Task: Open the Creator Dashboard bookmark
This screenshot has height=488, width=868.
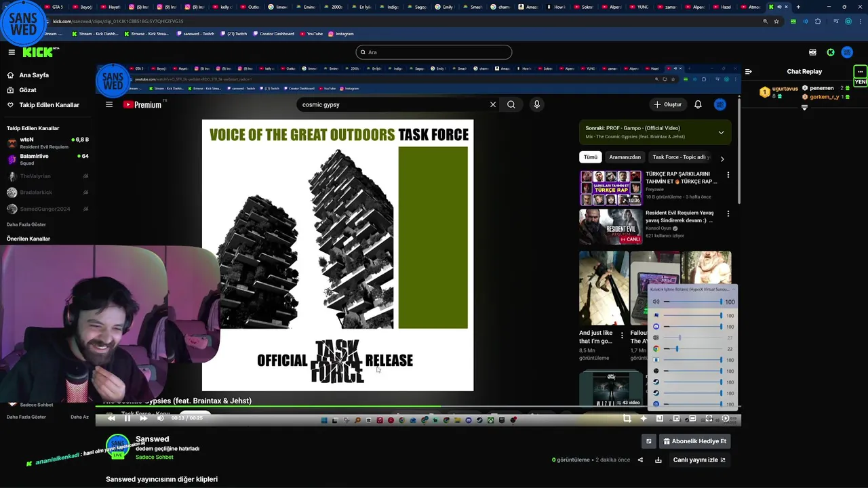Action: tap(273, 34)
